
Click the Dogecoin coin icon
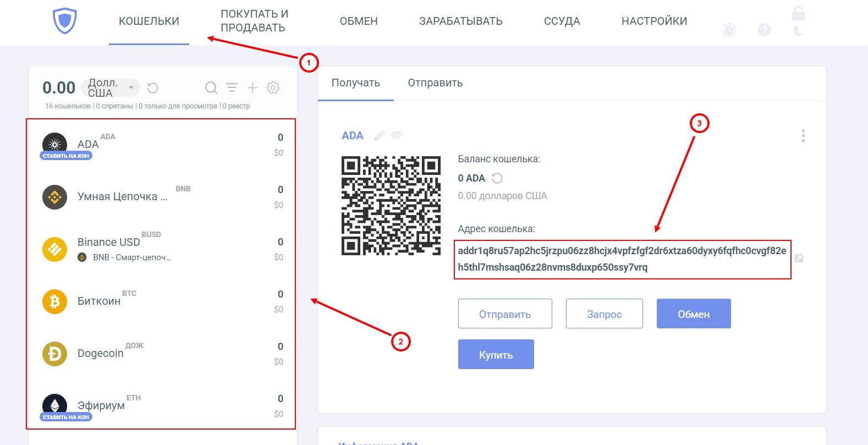pos(54,354)
